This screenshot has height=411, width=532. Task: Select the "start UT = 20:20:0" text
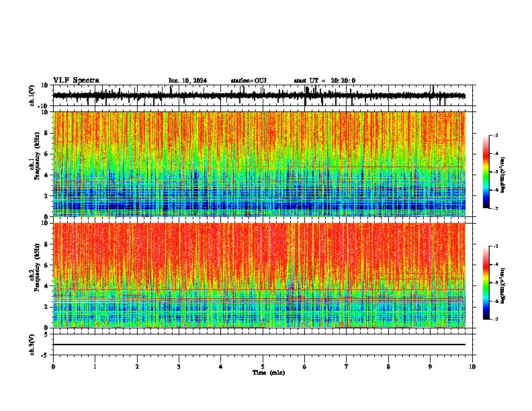tap(324, 81)
